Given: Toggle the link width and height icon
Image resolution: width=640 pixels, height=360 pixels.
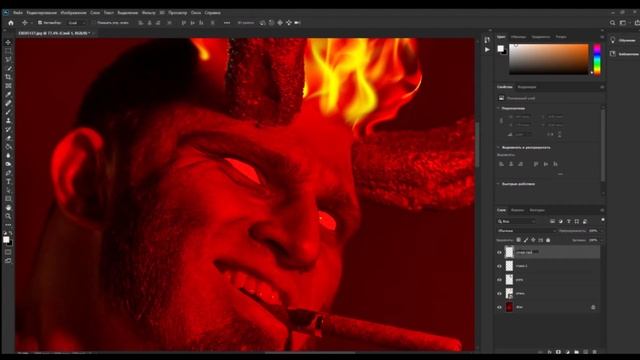Looking at the screenshot, I should tap(501, 121).
